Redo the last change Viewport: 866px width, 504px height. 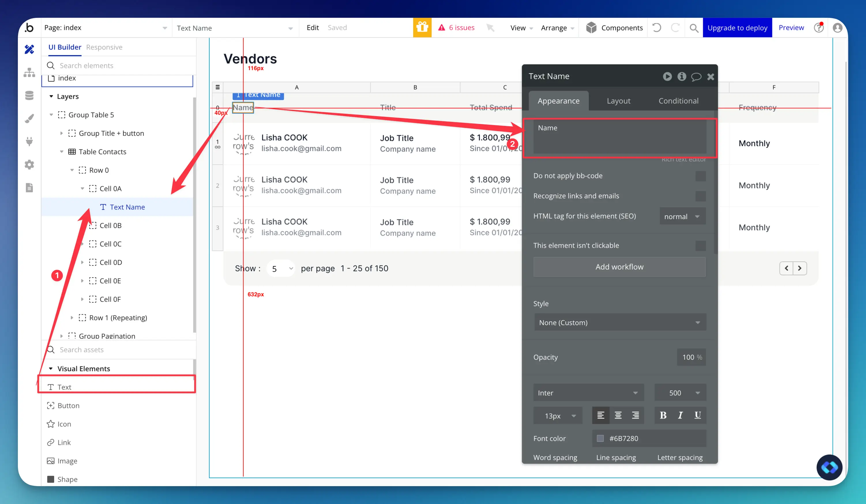pyautogui.click(x=675, y=27)
